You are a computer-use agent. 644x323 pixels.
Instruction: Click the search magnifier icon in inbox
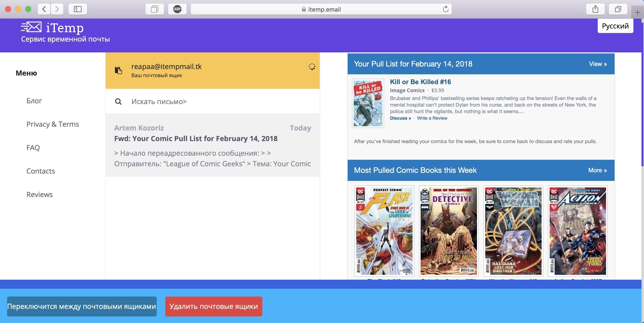click(x=118, y=101)
